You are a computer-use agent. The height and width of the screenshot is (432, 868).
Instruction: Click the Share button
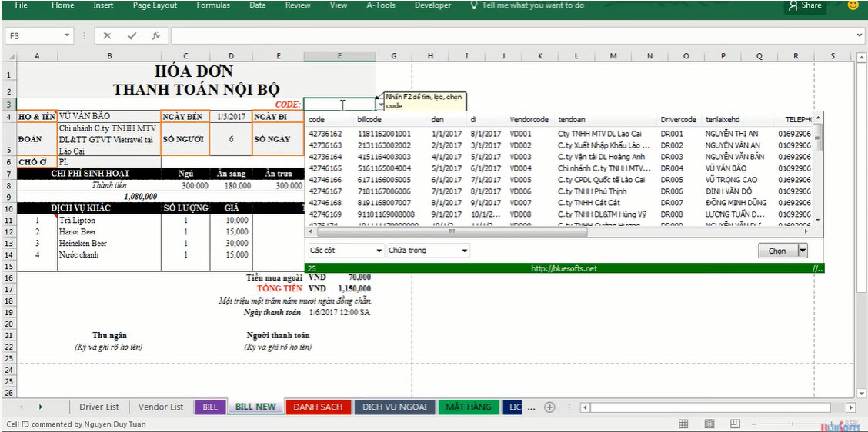pos(805,5)
